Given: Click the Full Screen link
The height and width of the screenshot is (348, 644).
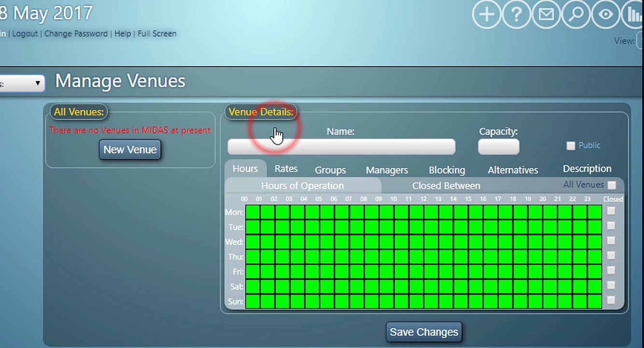Looking at the screenshot, I should coord(157,34).
